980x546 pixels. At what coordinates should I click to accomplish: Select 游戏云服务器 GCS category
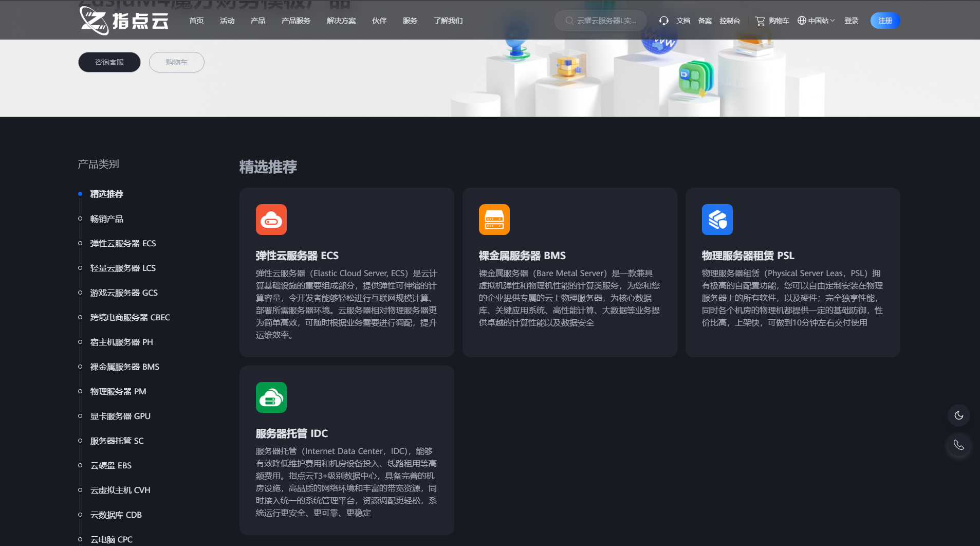124,293
